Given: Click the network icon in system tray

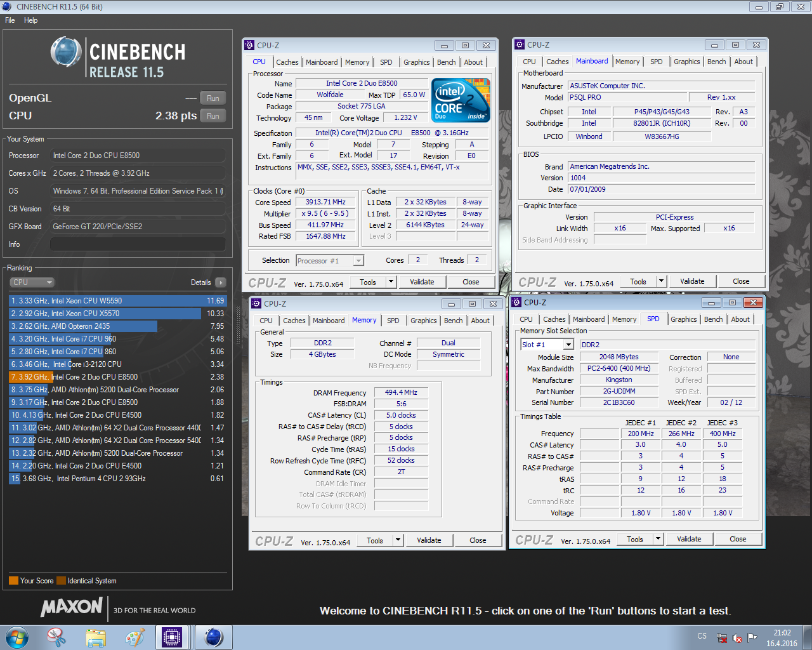Looking at the screenshot, I should coord(722,638).
